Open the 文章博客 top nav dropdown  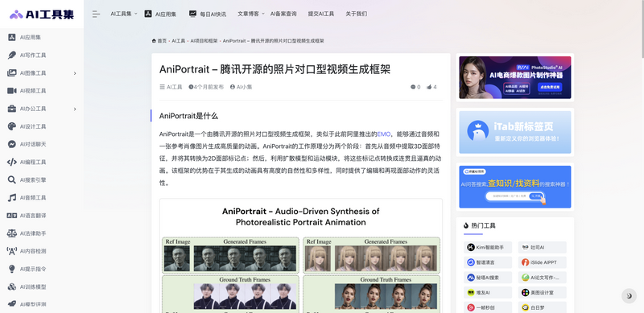251,14
